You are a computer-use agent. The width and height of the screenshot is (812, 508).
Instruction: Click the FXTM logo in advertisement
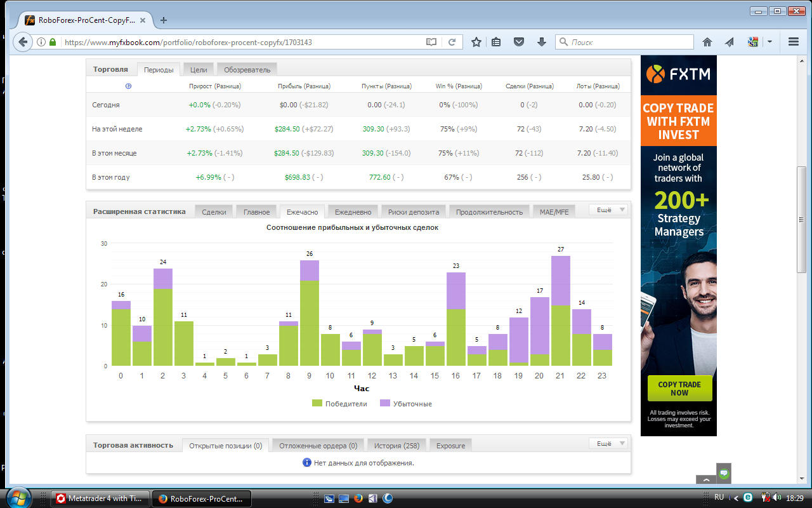point(678,75)
